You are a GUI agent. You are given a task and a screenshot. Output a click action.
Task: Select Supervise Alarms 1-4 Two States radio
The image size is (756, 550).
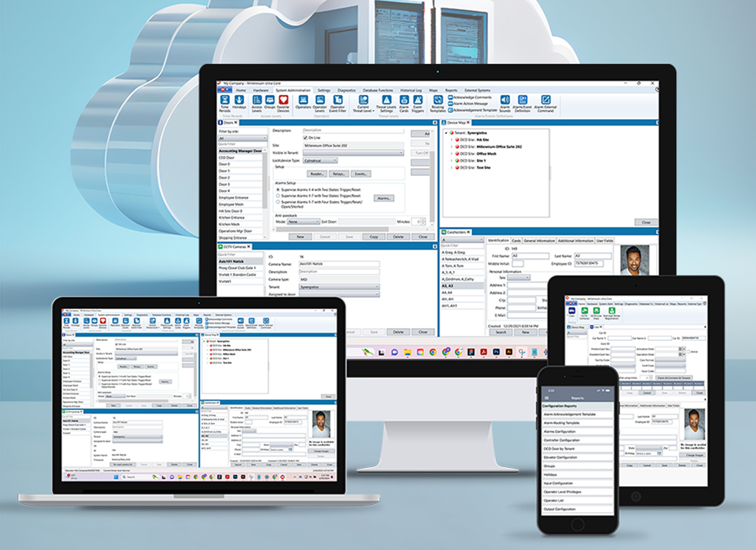(x=278, y=190)
